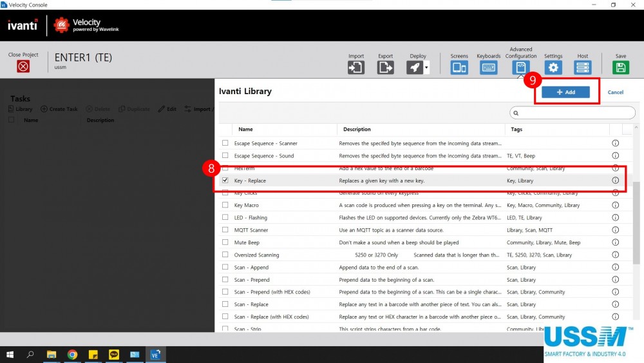Click Duplicate in the Tasks toolbar
The width and height of the screenshot is (644, 363).
coord(134,109)
